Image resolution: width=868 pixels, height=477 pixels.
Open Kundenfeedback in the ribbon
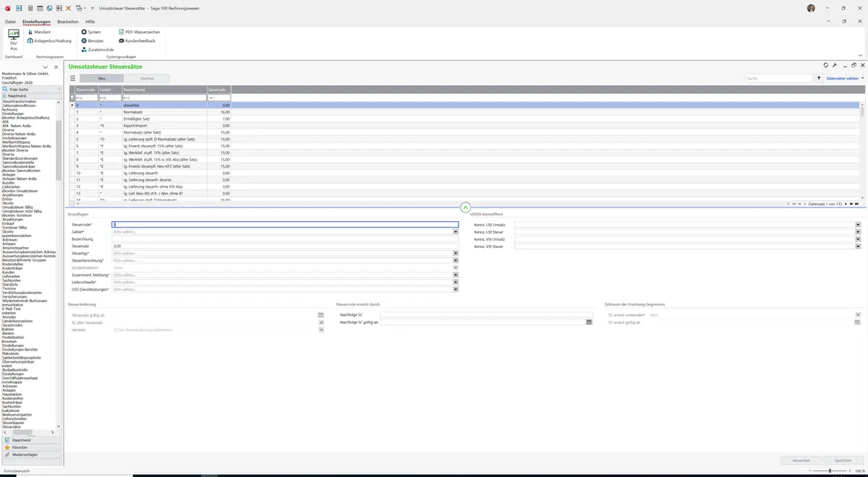136,40
